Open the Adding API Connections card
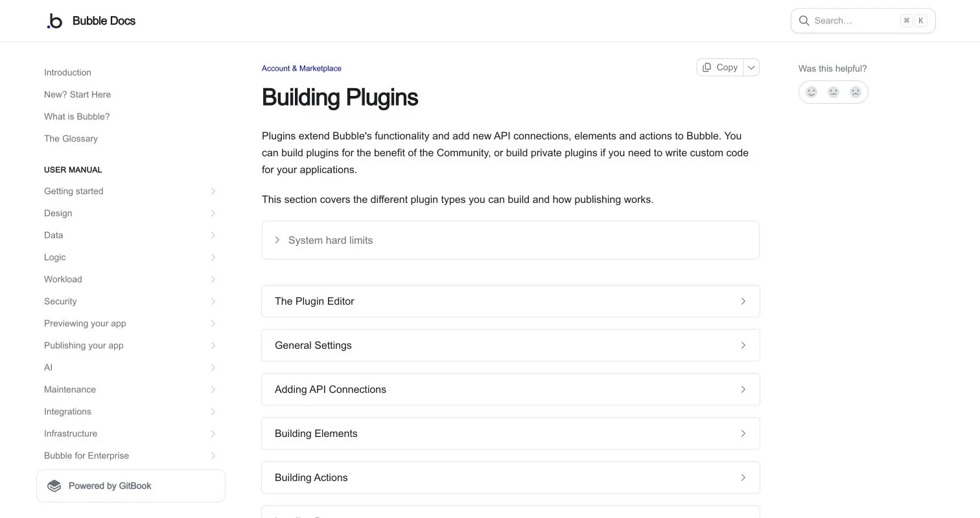Image resolution: width=980 pixels, height=518 pixels. [510, 390]
